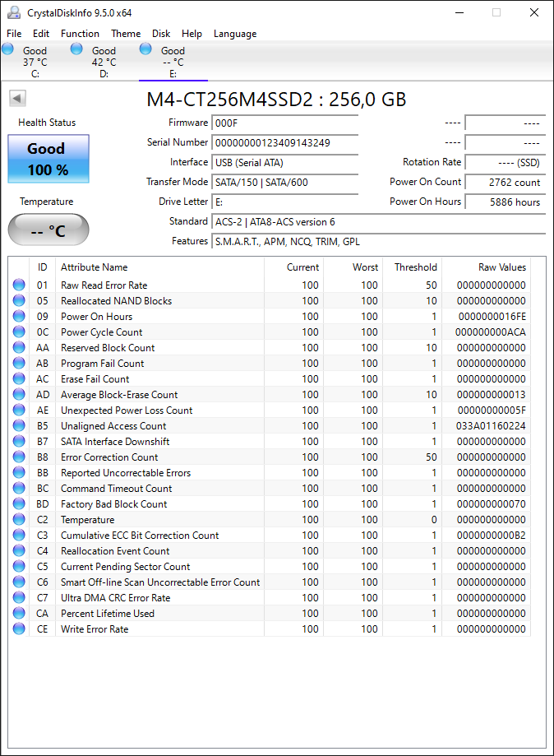Click the status orb for the C2 Temperature attribute
This screenshot has height=756, width=554.
coord(19,519)
